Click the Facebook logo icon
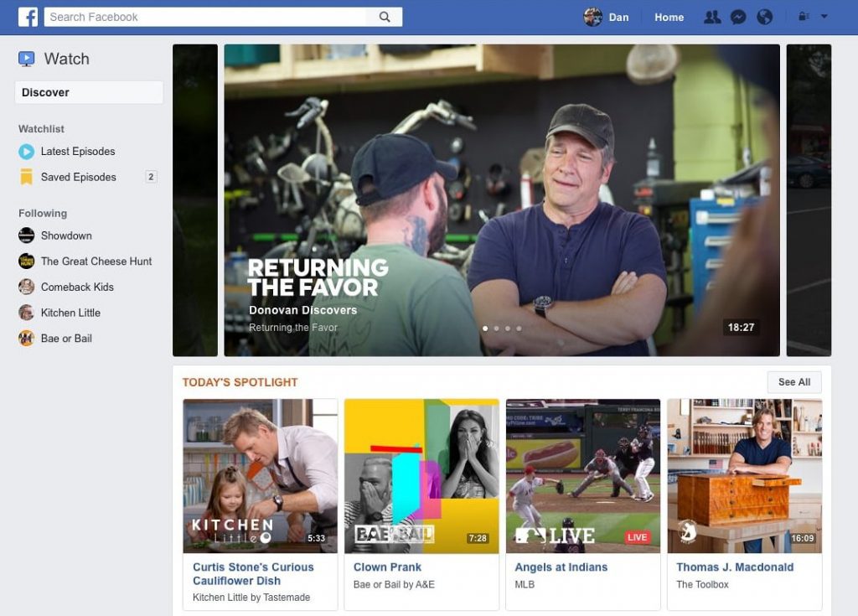 [28, 17]
